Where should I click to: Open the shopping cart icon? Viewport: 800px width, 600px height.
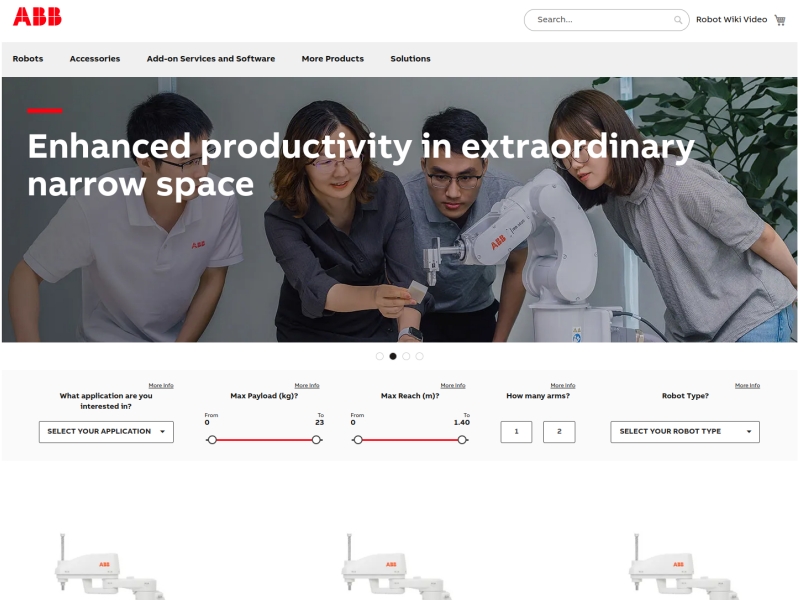pos(780,20)
